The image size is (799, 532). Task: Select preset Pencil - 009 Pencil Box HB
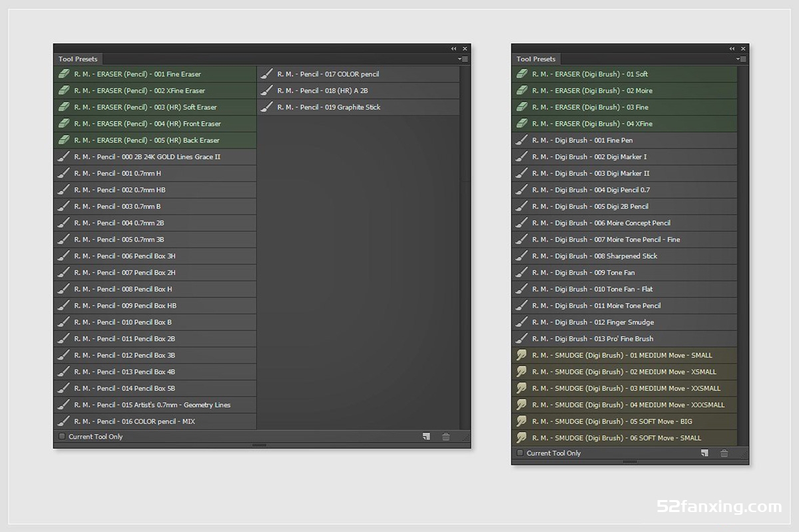[155, 306]
